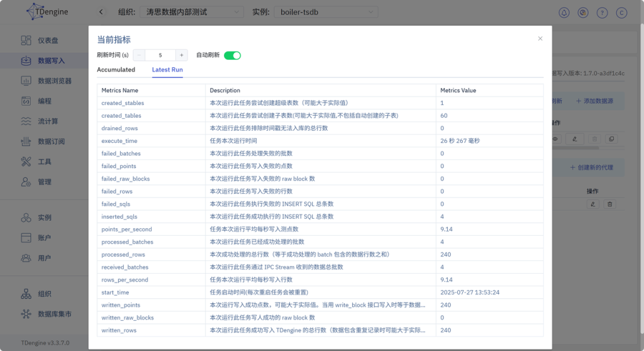Click the TDengine logo

click(47, 11)
